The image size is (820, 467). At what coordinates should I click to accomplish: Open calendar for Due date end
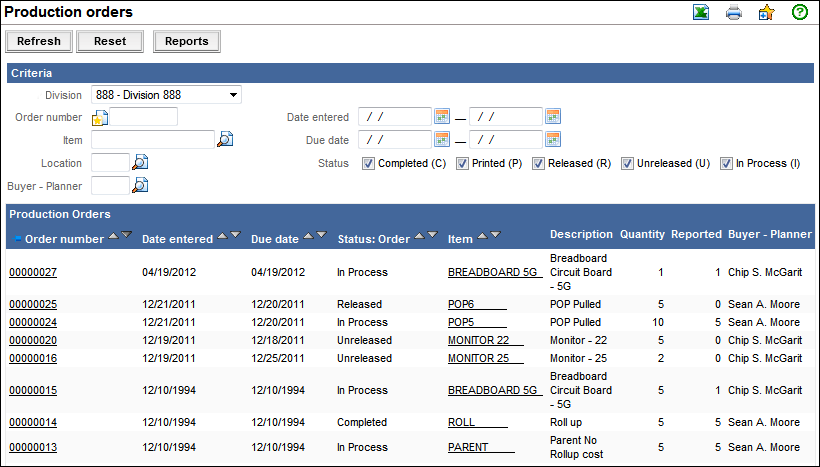tap(553, 140)
